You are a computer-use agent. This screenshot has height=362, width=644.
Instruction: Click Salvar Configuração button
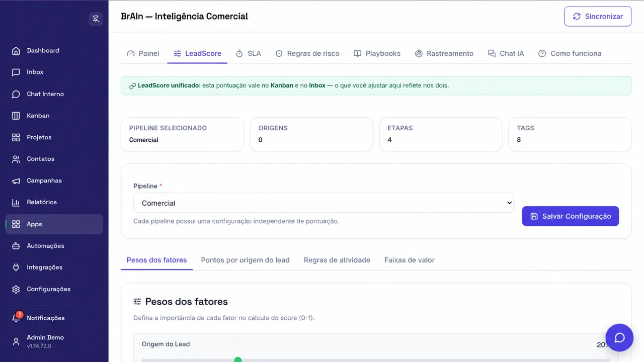pos(571,216)
